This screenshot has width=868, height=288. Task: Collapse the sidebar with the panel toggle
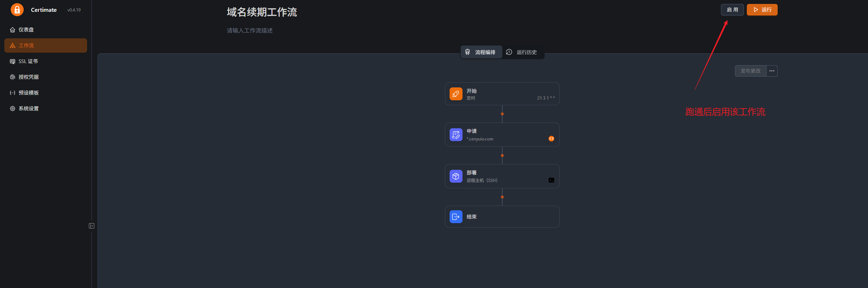pyautogui.click(x=91, y=226)
